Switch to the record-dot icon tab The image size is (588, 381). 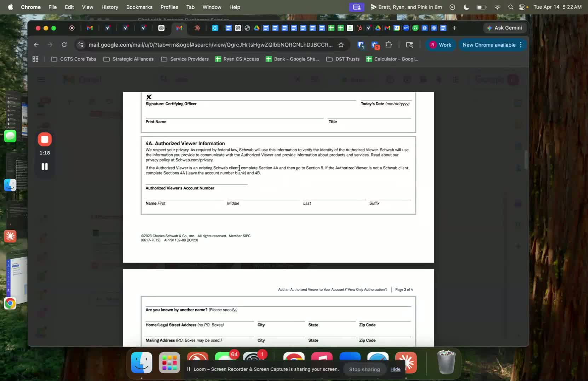[72, 28]
